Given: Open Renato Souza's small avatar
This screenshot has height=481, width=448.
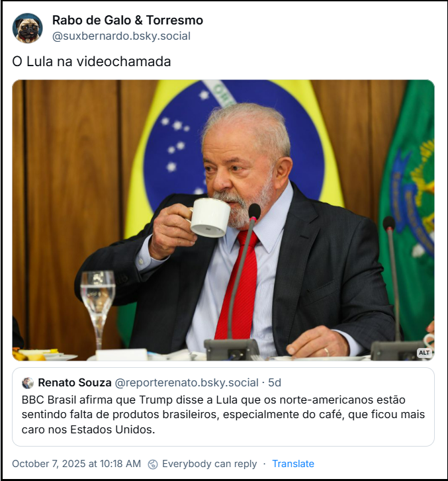Looking at the screenshot, I should (28, 383).
